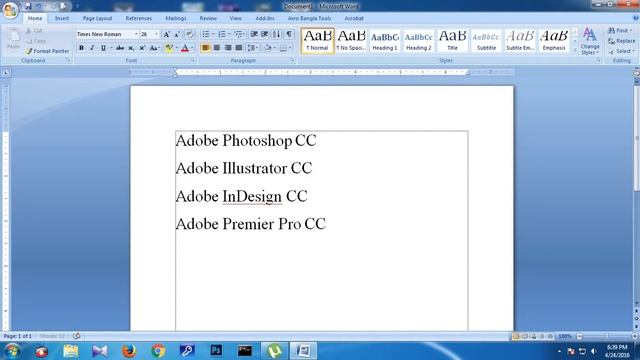Open borders dropdown
The width and height of the screenshot is (640, 360).
point(290,48)
